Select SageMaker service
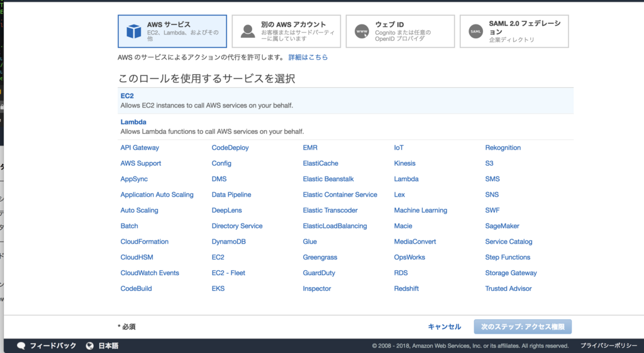This screenshot has height=353, width=644. 502,226
